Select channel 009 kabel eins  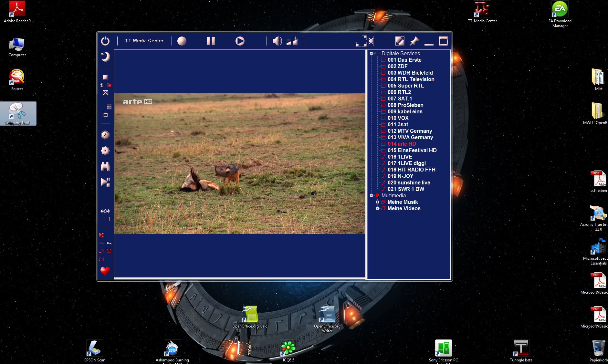click(x=405, y=112)
